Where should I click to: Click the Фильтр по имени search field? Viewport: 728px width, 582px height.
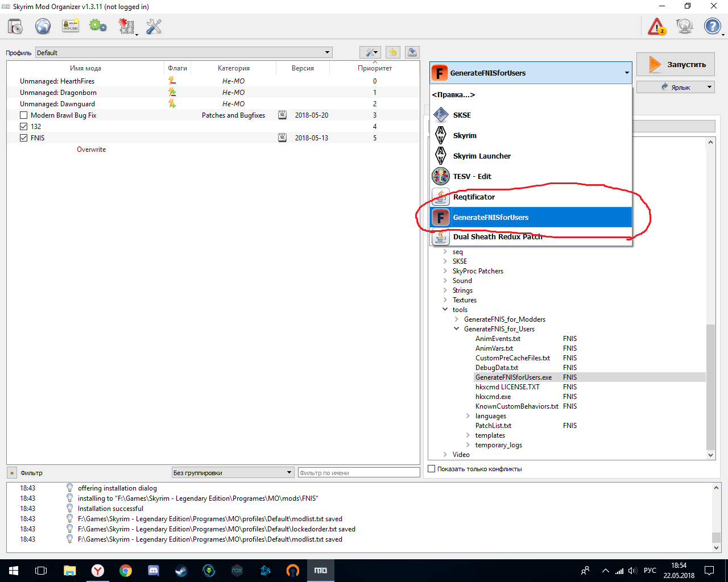pyautogui.click(x=359, y=472)
